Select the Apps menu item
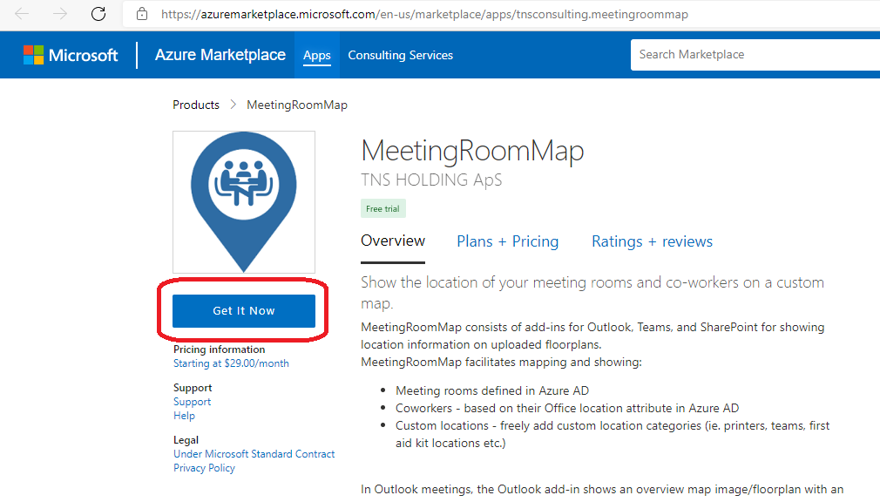Viewport: 880px width, 502px height. tap(317, 55)
